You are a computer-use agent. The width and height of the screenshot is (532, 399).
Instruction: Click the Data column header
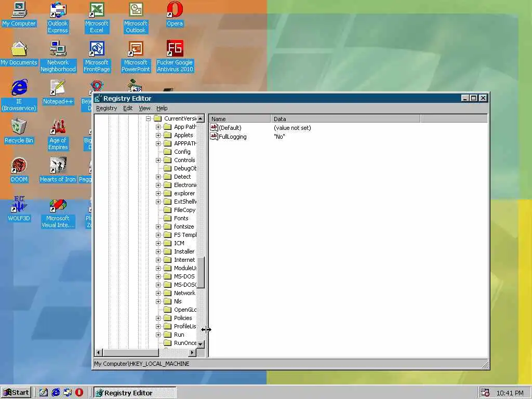(345, 119)
